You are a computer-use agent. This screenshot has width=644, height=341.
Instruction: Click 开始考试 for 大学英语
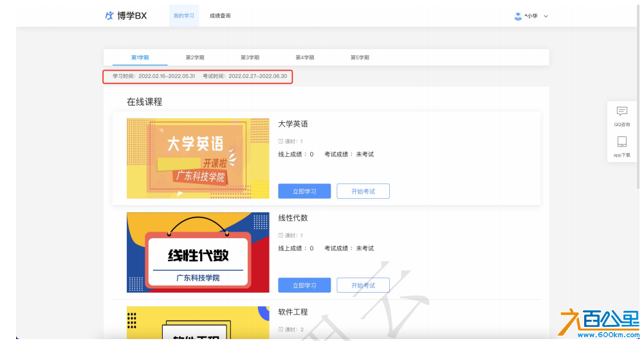point(363,191)
